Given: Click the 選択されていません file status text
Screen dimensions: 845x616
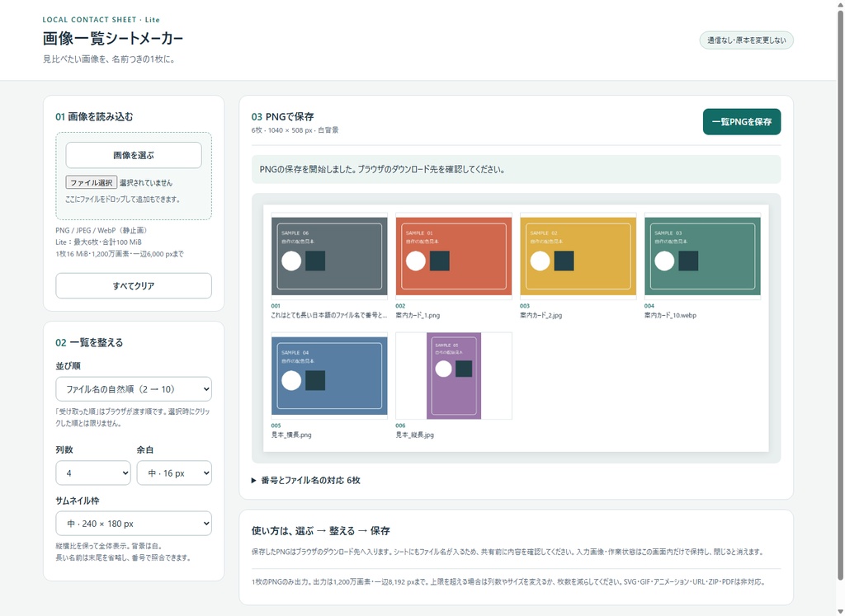Looking at the screenshot, I should point(146,183).
